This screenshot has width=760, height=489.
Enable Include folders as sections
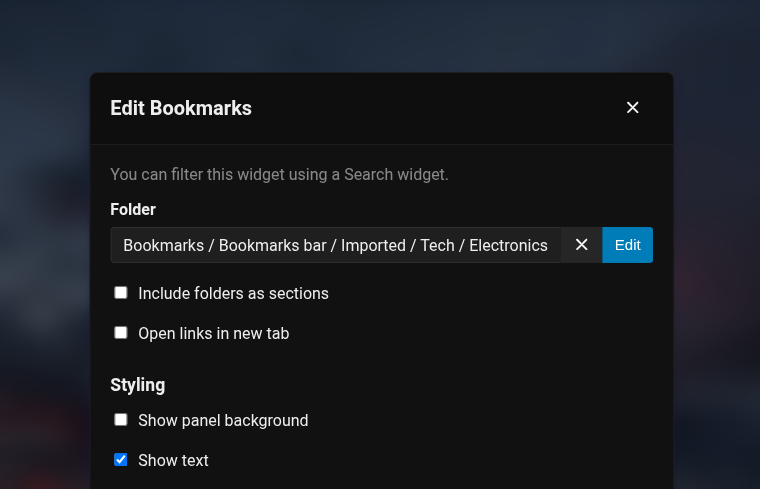(121, 293)
